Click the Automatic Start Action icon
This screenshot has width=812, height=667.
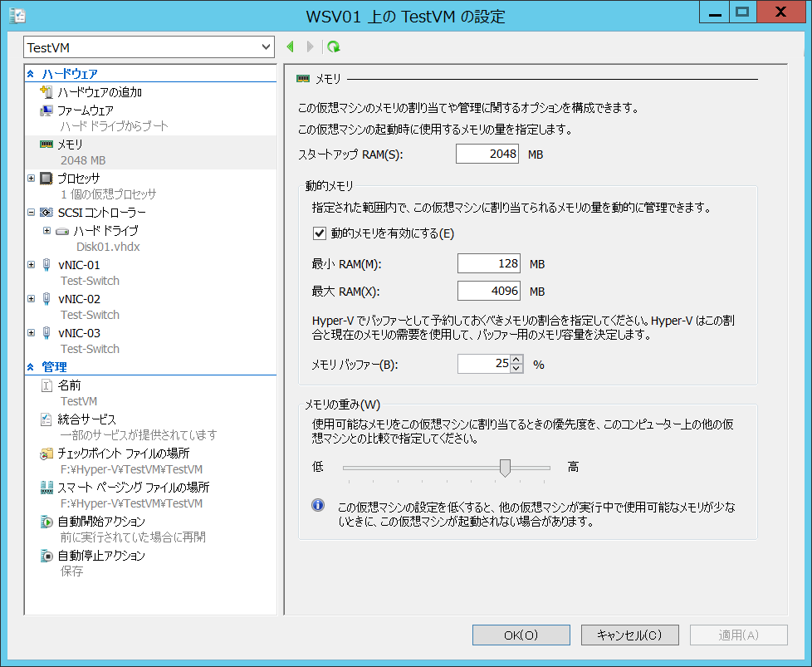(x=46, y=522)
